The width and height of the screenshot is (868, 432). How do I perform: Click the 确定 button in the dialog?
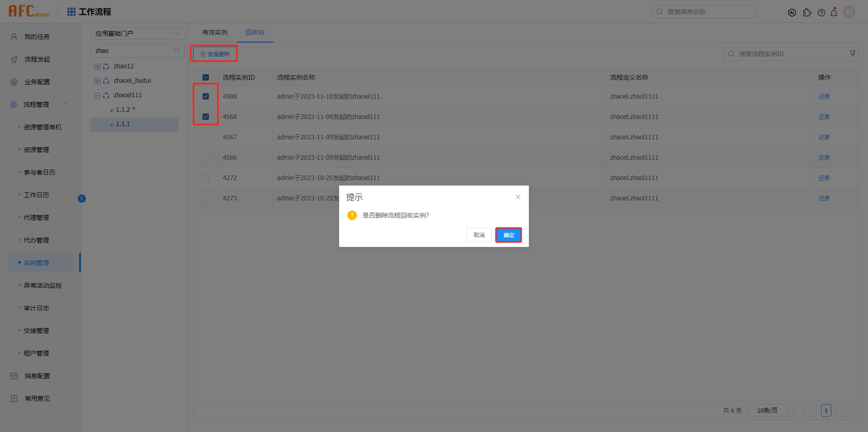(x=508, y=235)
